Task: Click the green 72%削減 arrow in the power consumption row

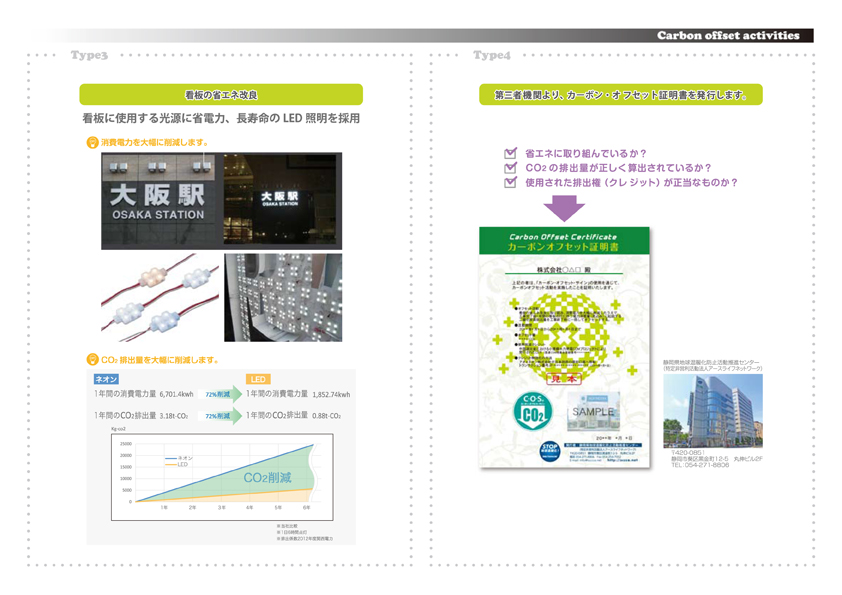Action: point(220,394)
